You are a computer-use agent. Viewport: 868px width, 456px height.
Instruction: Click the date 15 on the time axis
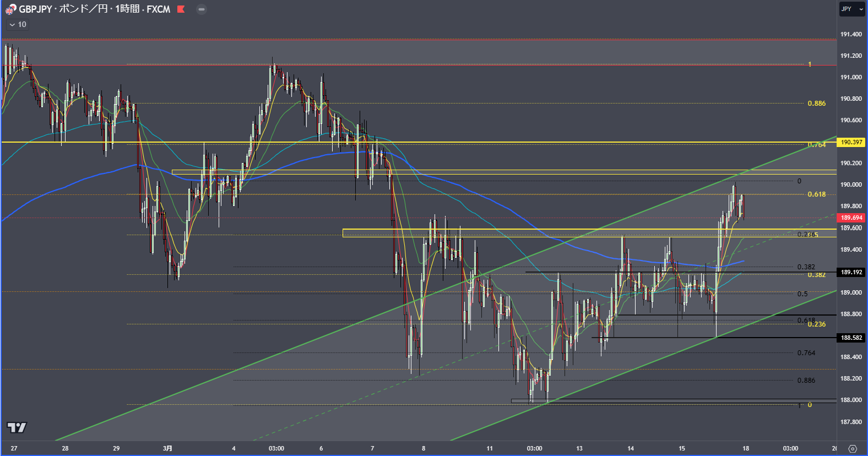point(682,448)
